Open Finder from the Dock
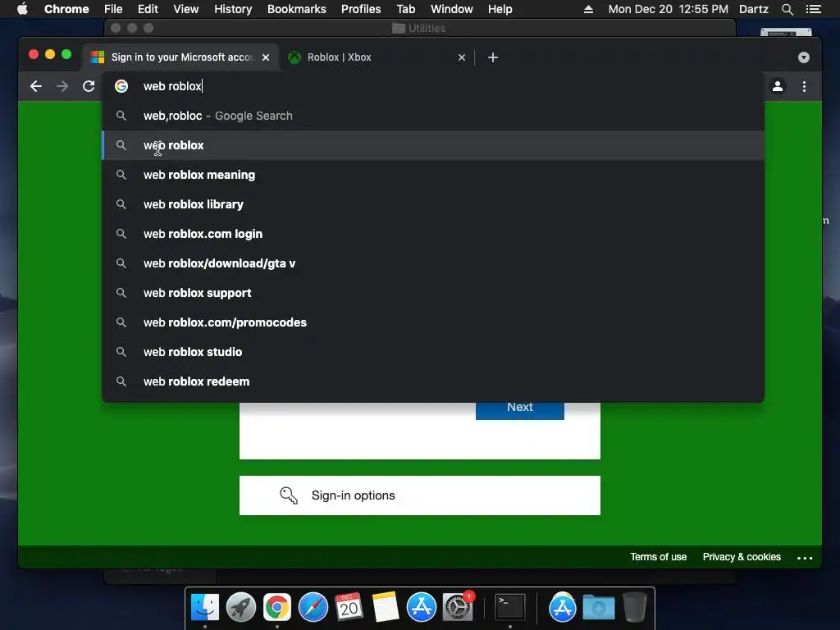The height and width of the screenshot is (630, 840). click(204, 607)
